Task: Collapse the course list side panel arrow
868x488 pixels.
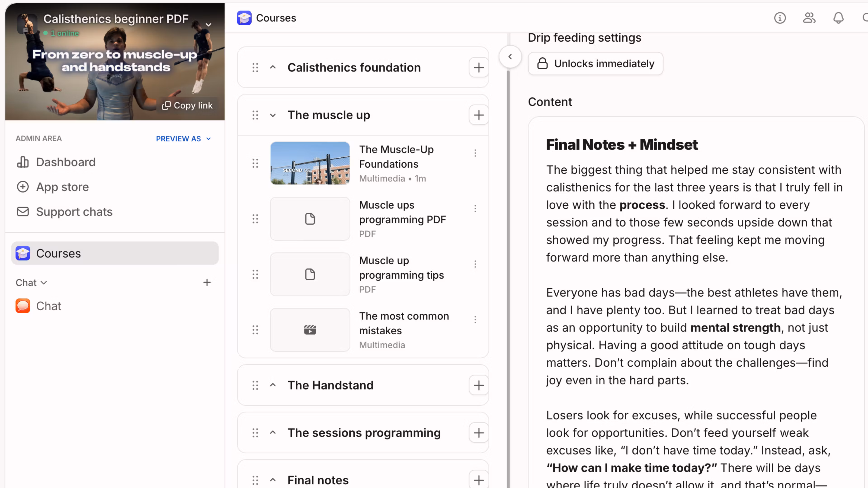Action: [x=510, y=56]
